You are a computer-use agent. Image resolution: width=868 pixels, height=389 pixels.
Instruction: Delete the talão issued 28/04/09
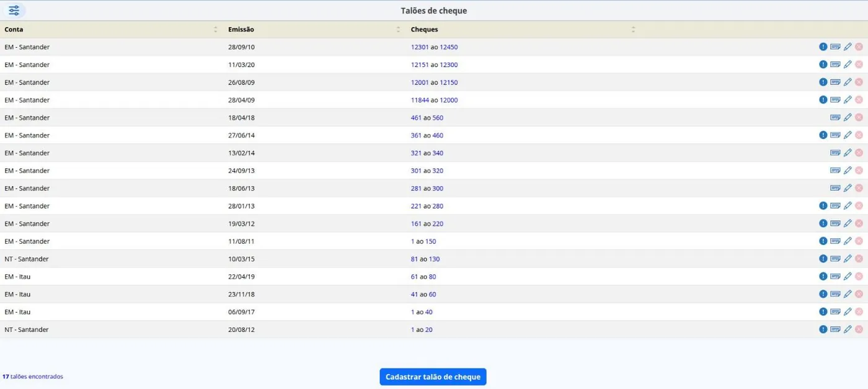click(859, 100)
